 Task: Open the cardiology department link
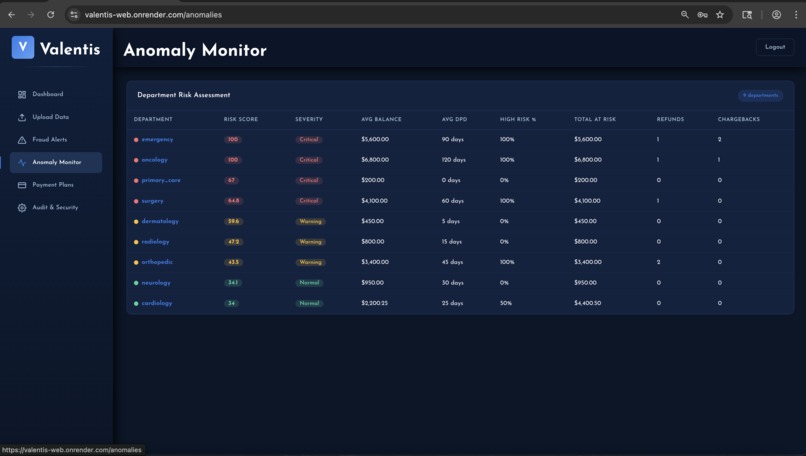coord(157,303)
